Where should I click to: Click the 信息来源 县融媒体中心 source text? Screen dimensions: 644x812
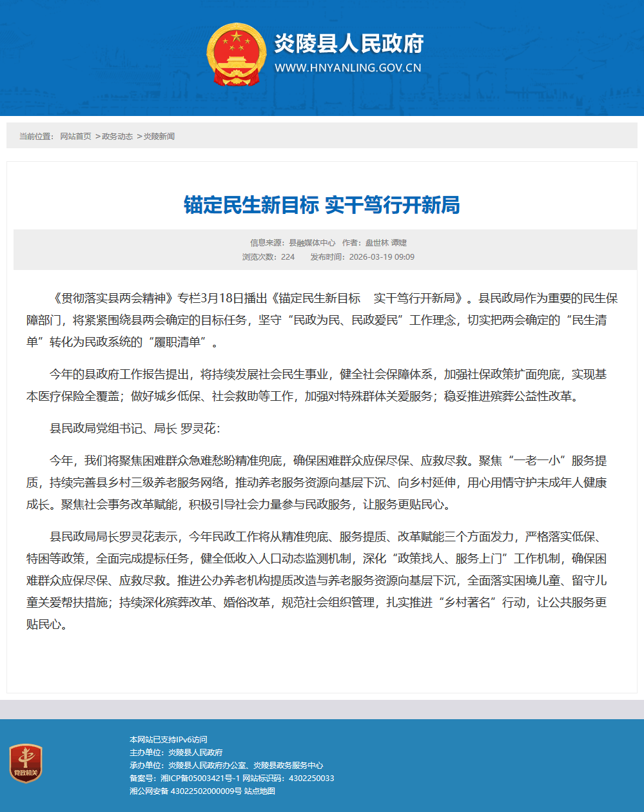(x=293, y=243)
